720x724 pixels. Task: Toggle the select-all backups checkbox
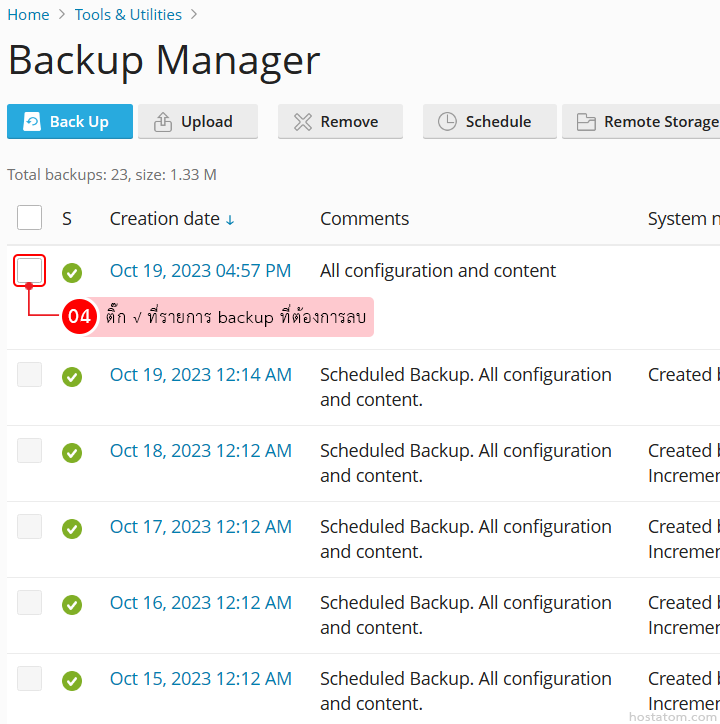pyautogui.click(x=30, y=218)
